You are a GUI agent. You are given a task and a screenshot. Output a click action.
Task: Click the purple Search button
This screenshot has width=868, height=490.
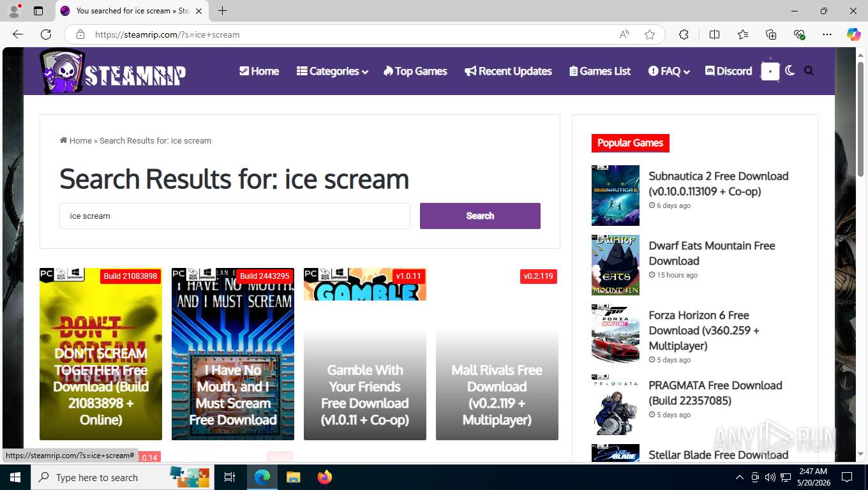[x=480, y=216]
